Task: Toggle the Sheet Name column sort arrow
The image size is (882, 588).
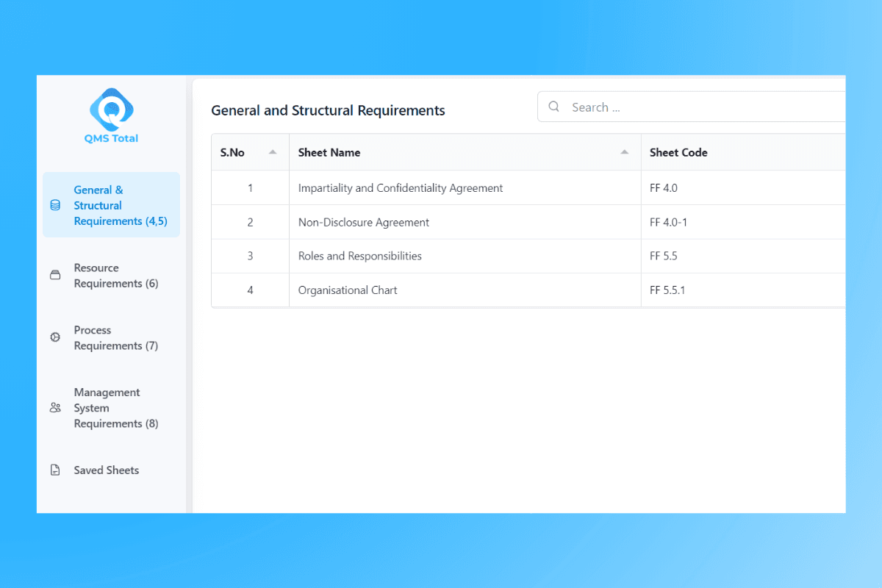Action: click(x=625, y=151)
